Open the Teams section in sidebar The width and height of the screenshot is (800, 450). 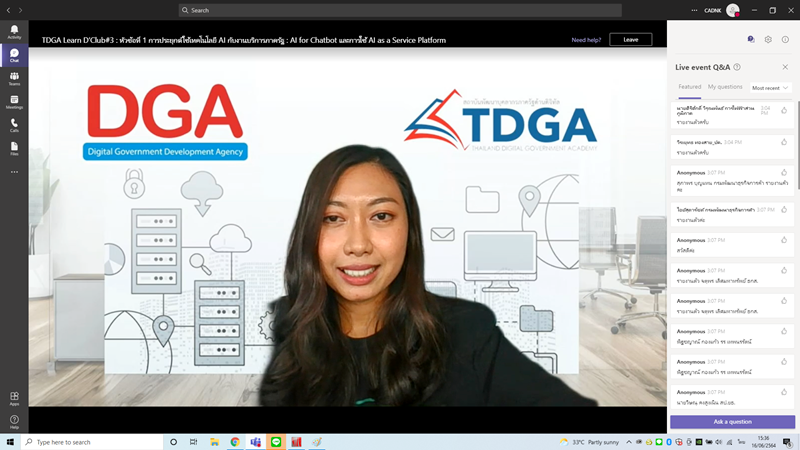14,79
